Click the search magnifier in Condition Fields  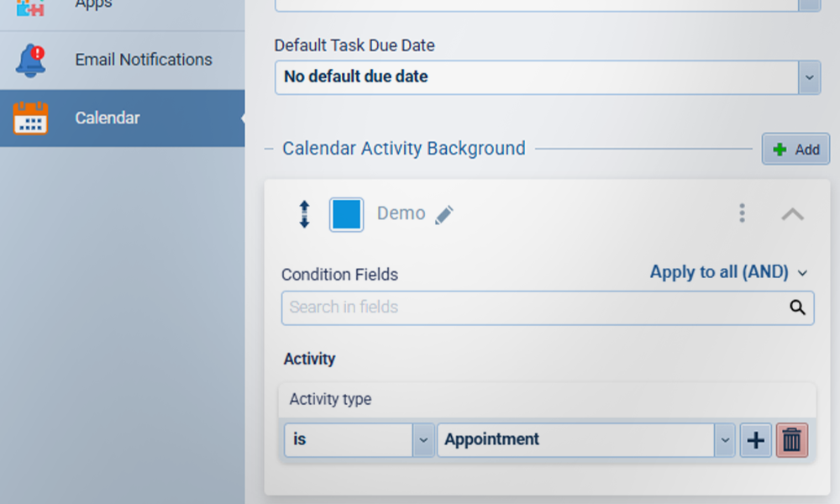point(797,307)
